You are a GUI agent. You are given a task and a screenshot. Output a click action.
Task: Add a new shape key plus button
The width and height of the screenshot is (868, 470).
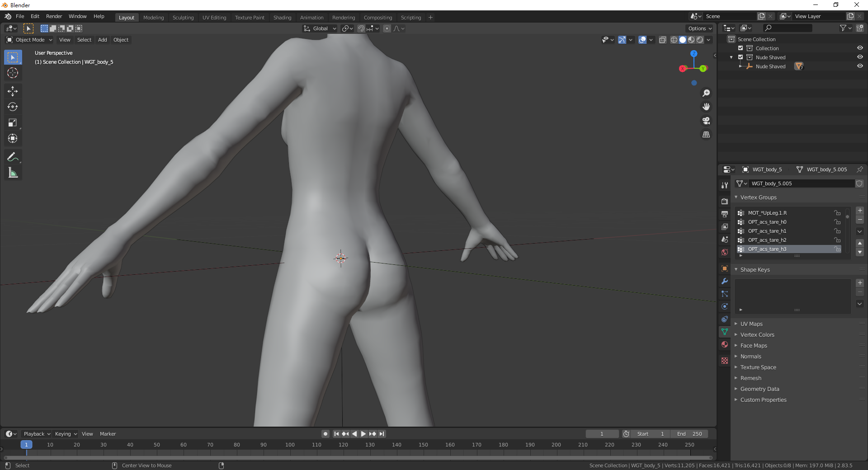click(x=860, y=283)
